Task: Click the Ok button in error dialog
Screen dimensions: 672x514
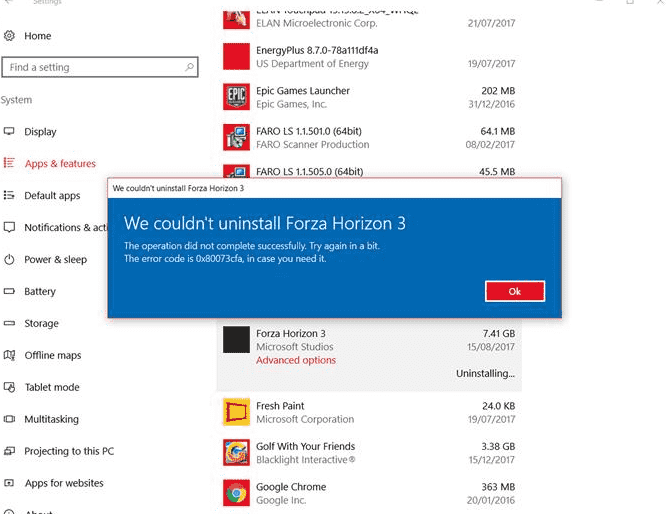Action: pyautogui.click(x=515, y=291)
